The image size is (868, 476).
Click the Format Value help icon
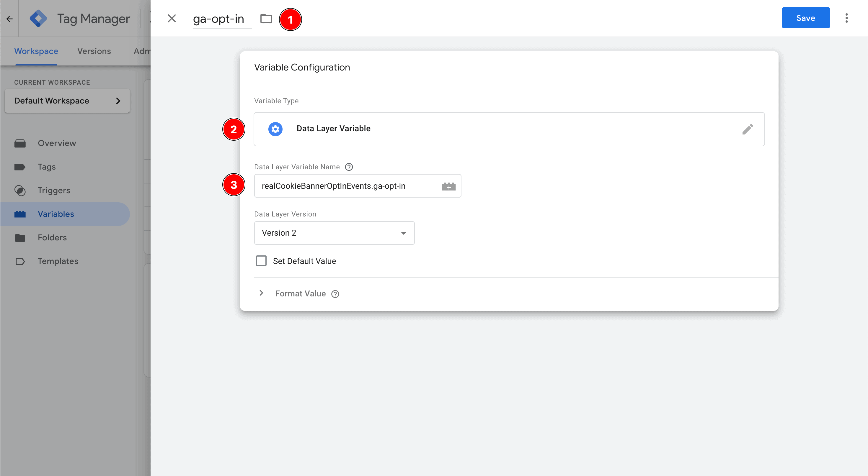pyautogui.click(x=335, y=294)
